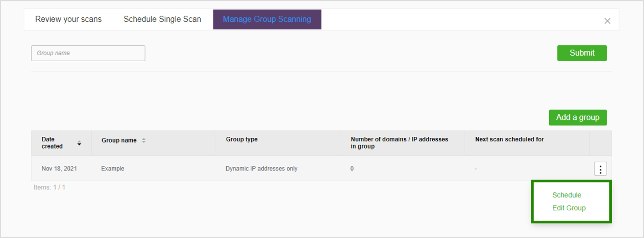Screen dimensions: 644x238
Task: Open the Schedule Single Scan tab
Action: (162, 20)
